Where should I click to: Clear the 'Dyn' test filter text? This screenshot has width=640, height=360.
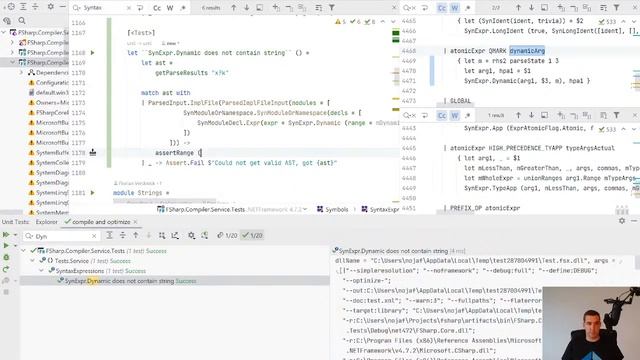(94, 236)
